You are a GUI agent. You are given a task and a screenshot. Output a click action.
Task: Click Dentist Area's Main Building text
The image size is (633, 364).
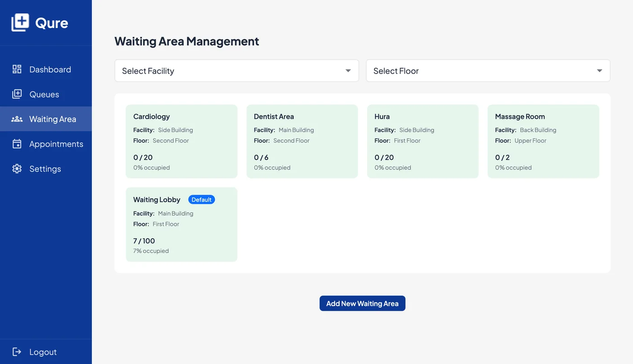(x=296, y=130)
